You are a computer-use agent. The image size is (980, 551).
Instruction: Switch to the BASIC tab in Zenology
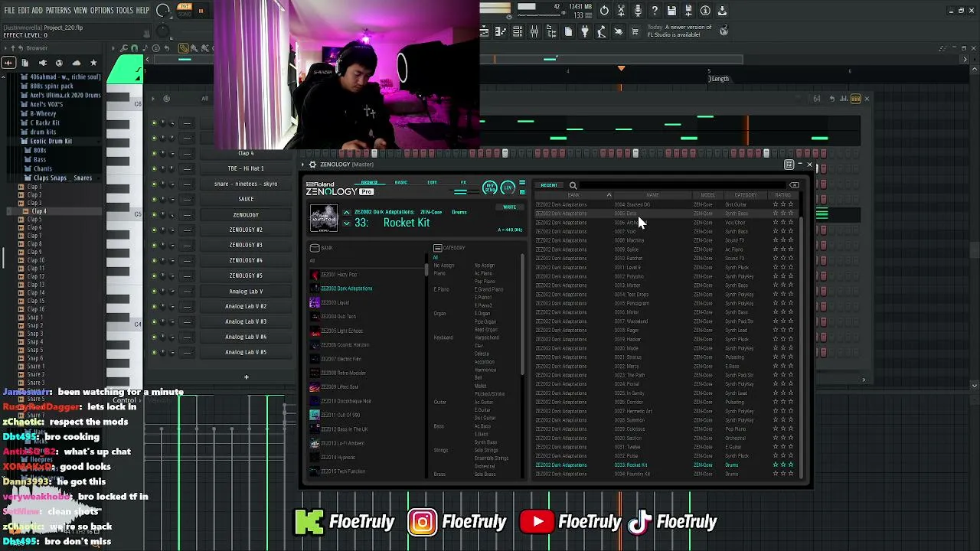tap(400, 183)
